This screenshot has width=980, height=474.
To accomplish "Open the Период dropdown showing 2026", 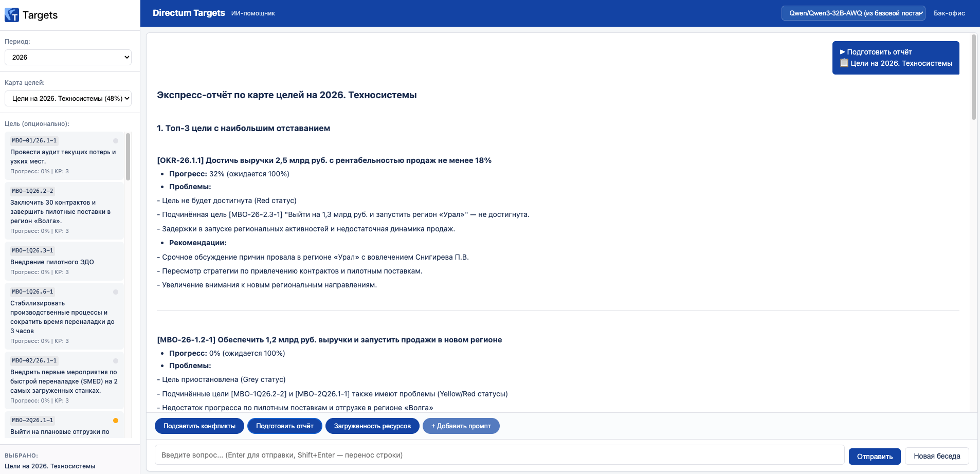I will tap(68, 57).
